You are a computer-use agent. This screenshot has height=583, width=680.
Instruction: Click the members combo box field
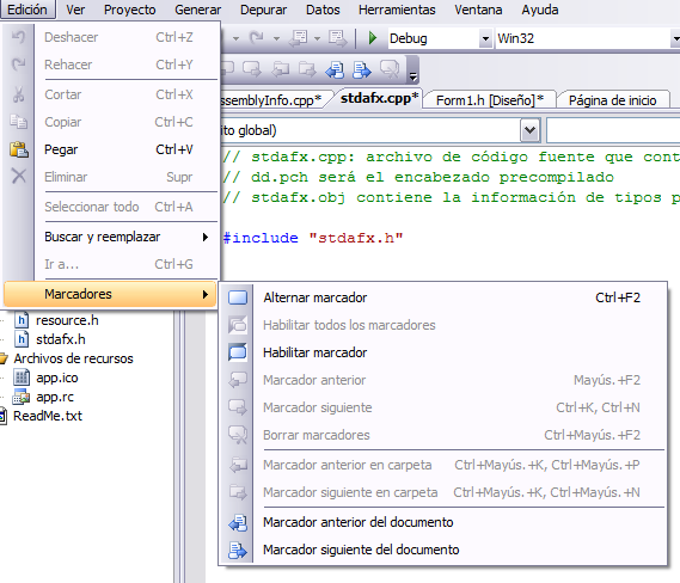coord(613,130)
